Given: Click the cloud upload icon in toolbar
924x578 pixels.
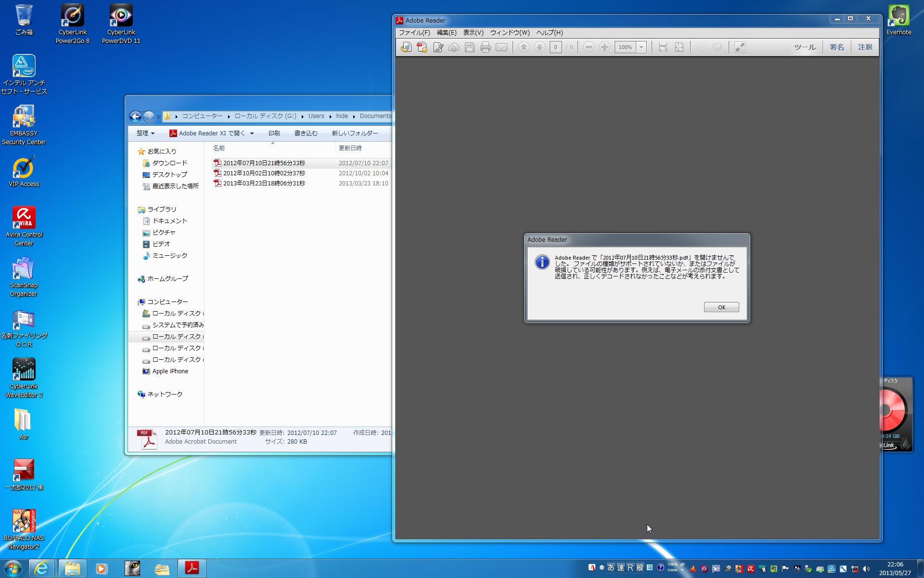Looking at the screenshot, I should click(x=454, y=47).
